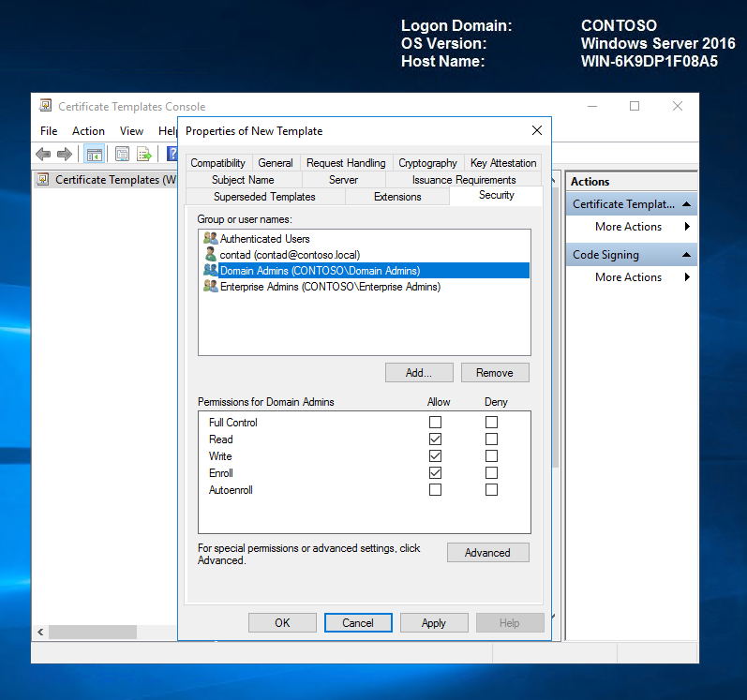Click the middle pane vertical scrollbar
The image size is (747, 700).
click(x=555, y=329)
